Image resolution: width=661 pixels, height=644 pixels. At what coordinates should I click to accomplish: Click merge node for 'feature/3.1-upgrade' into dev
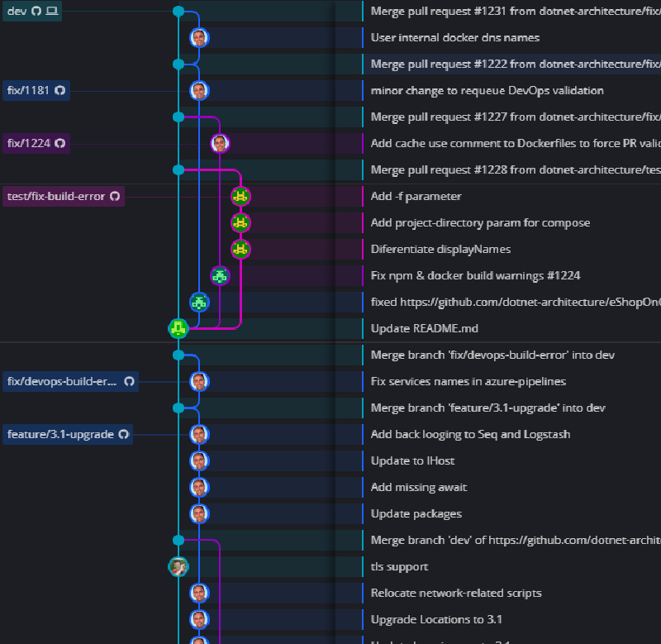point(178,408)
